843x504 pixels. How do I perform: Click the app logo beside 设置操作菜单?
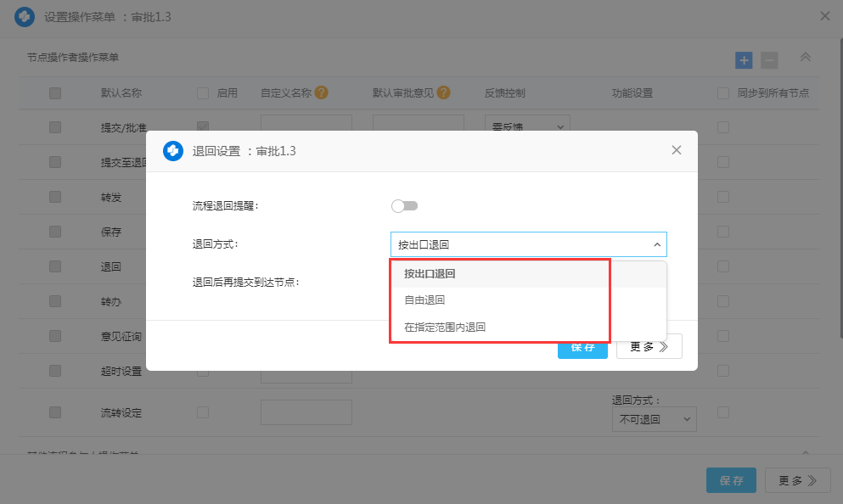[x=25, y=16]
